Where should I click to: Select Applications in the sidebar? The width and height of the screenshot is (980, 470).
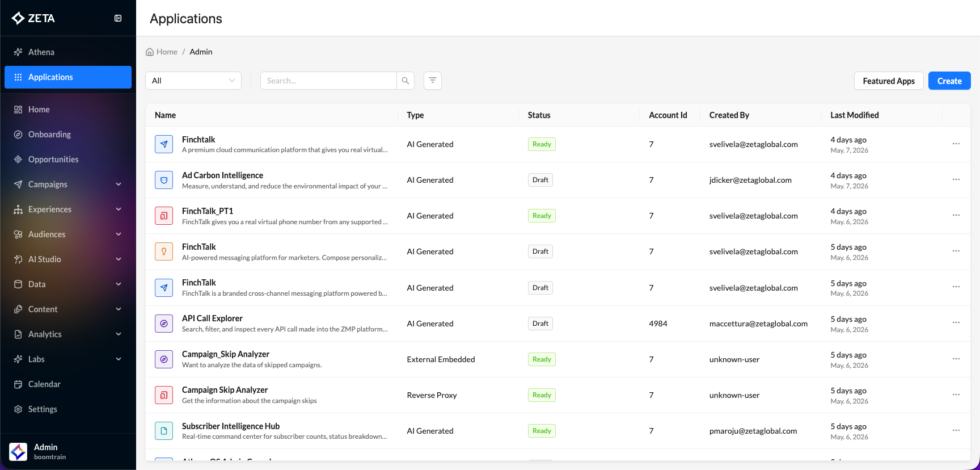tap(68, 77)
